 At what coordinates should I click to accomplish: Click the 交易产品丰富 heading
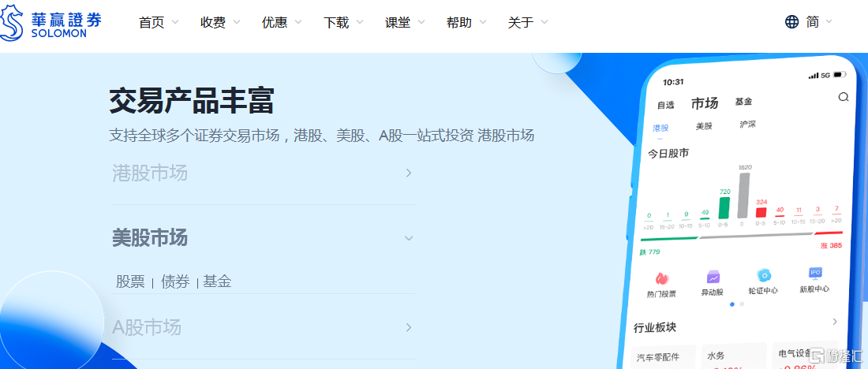pos(192,101)
